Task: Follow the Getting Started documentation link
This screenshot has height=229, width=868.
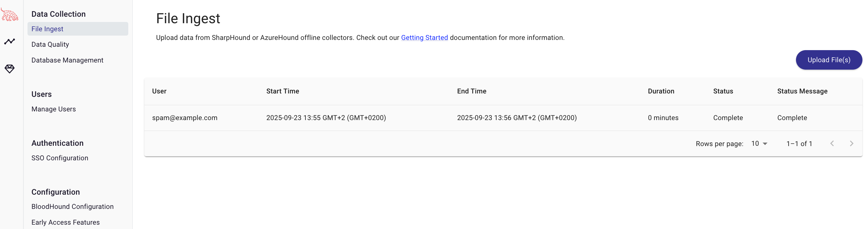Action: pos(424,38)
